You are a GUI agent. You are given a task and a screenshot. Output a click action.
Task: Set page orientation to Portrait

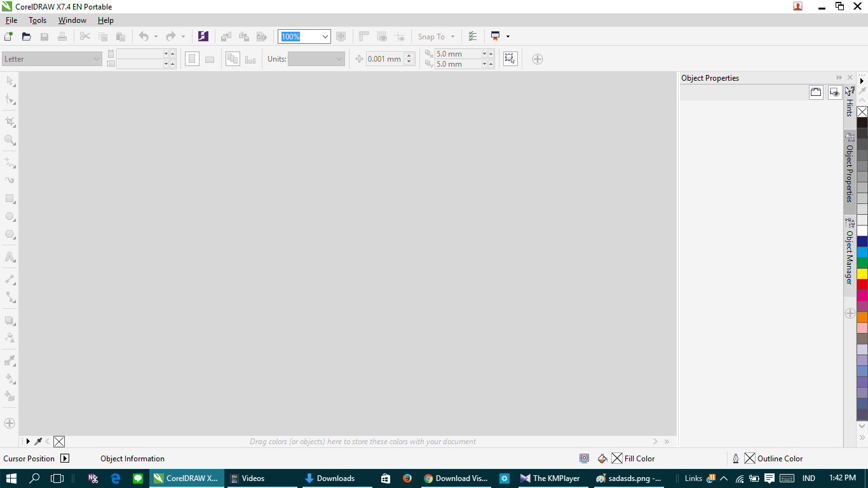pos(192,59)
